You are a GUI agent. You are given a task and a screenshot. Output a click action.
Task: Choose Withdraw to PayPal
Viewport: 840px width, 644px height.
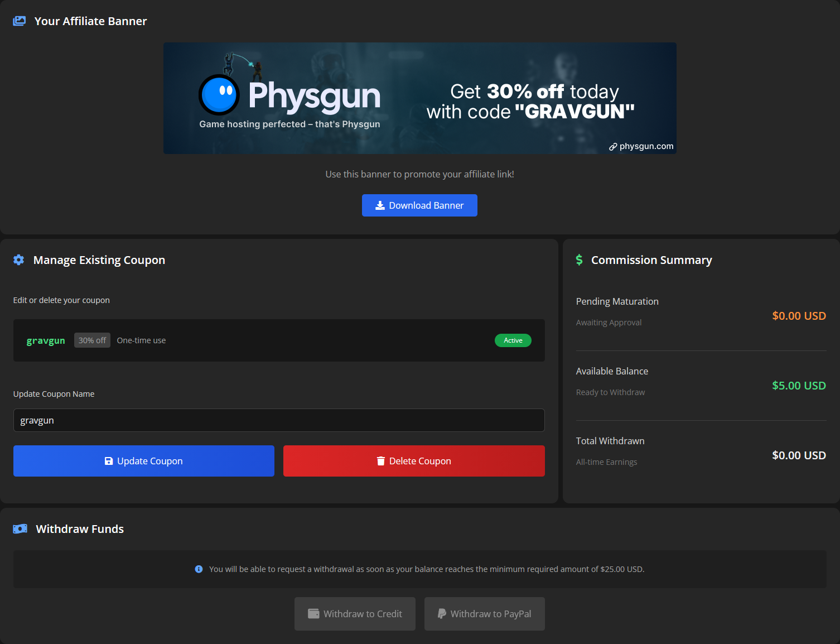click(x=484, y=614)
